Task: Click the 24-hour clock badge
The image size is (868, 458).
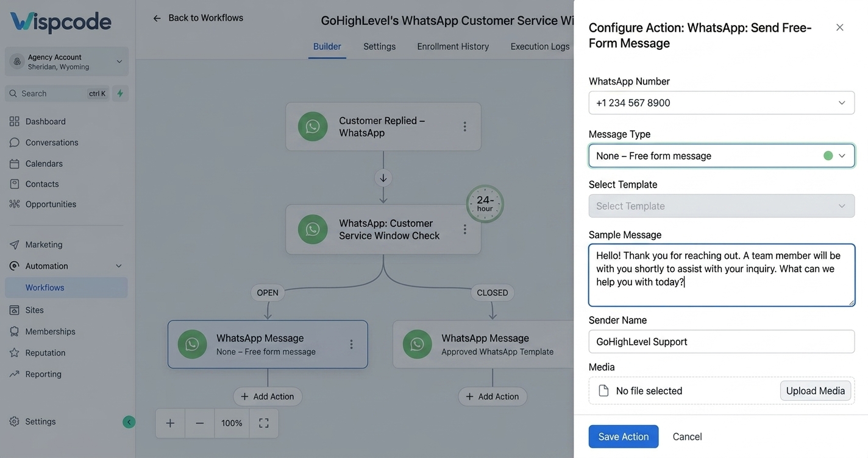Action: click(485, 203)
